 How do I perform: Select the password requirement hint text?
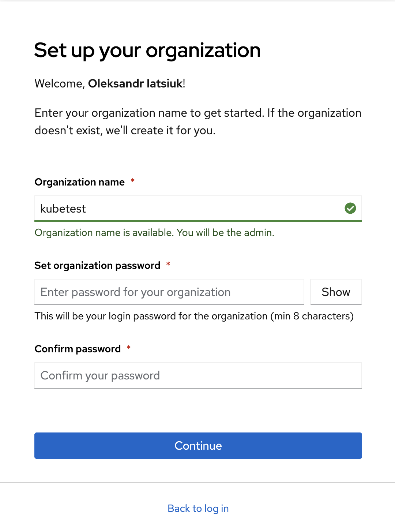194,316
